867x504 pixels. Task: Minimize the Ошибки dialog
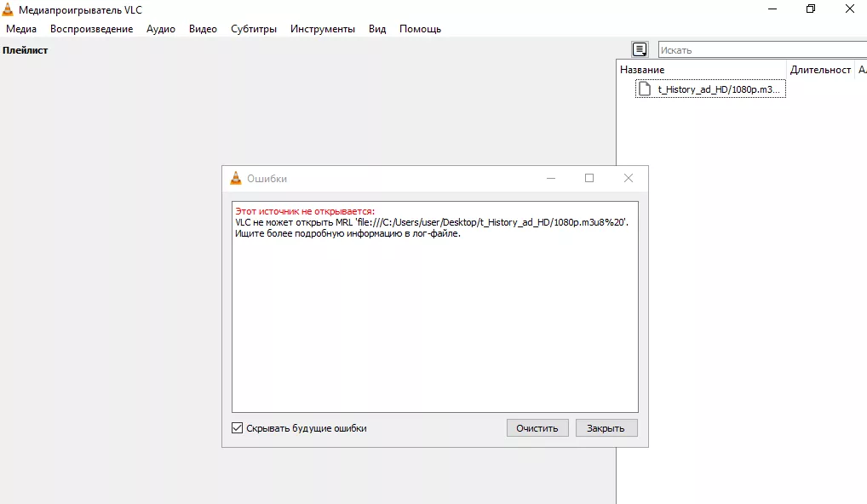point(551,178)
